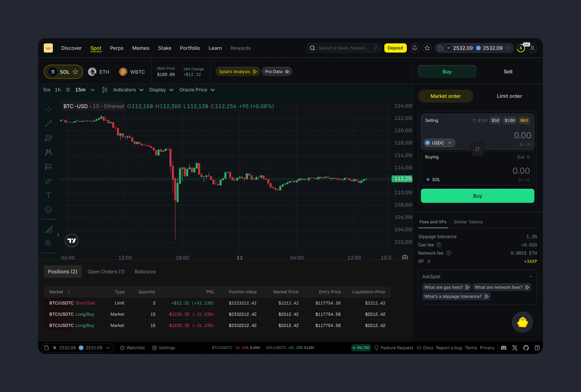The image size is (581, 392).
Task: Open the USDC token selector dropdown
Action: (x=439, y=143)
